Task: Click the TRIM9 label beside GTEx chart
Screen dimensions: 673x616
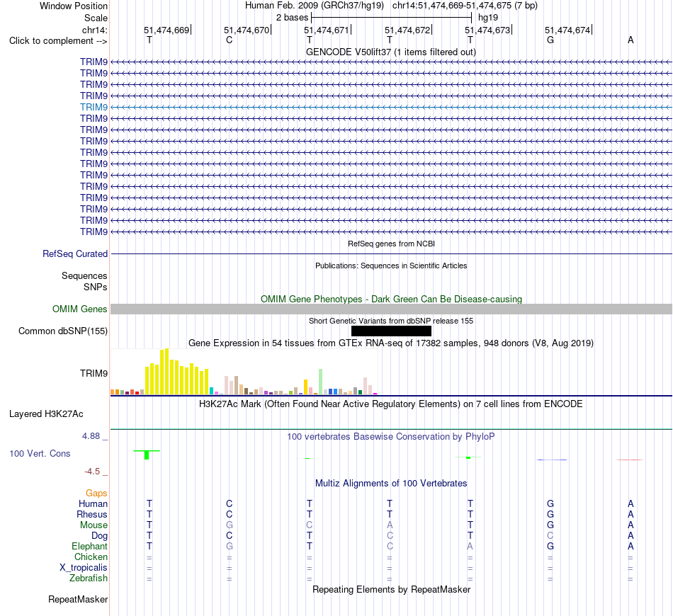Action: tap(94, 373)
